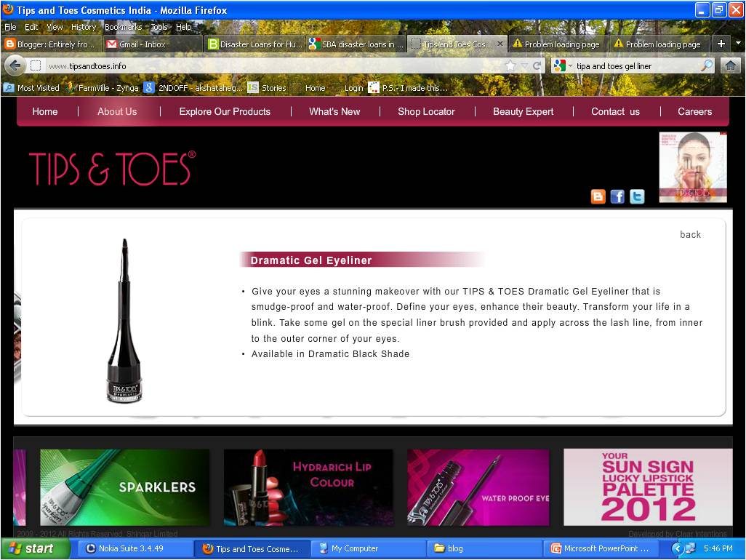This screenshot has width=746, height=560.
Task: Open P.S.- I made this... bookmark
Action: pyautogui.click(x=408, y=87)
